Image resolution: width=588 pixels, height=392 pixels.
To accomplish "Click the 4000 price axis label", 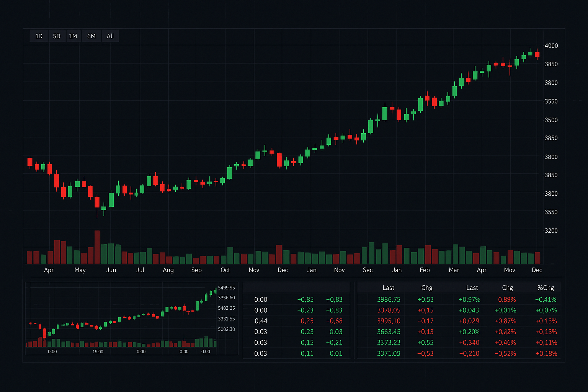I will [x=551, y=46].
